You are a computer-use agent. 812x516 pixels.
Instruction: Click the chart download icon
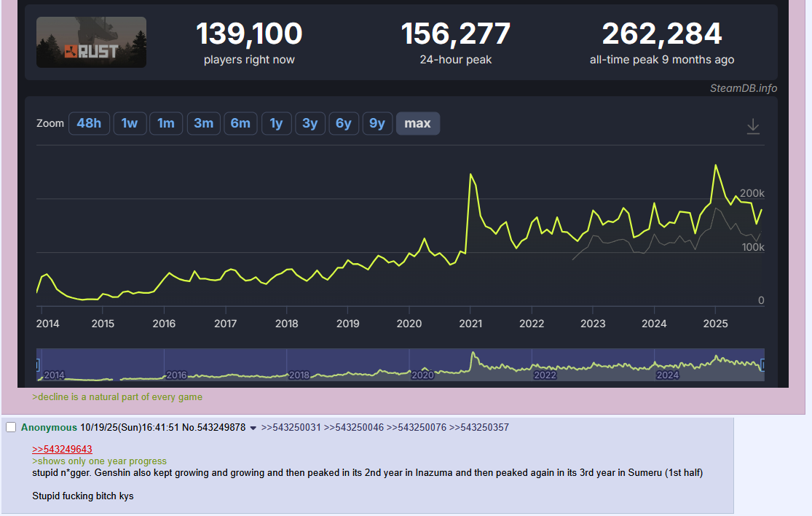click(x=753, y=126)
